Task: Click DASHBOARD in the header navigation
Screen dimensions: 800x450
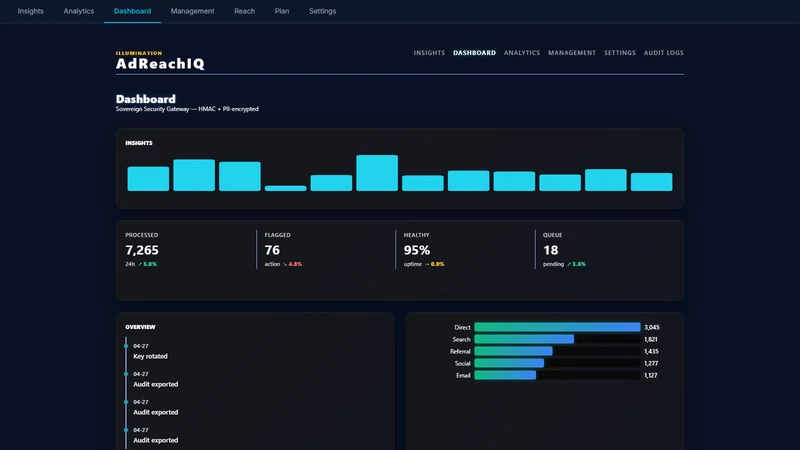Action: tap(474, 53)
